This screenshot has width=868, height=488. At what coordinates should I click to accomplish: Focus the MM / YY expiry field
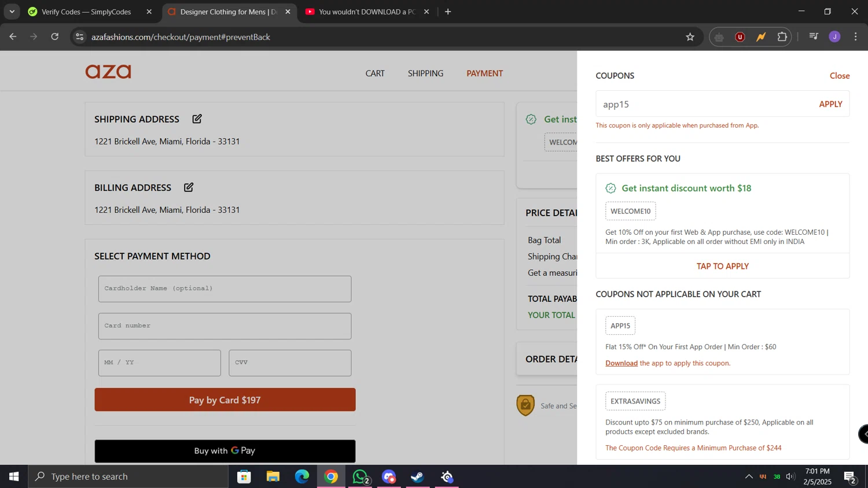[160, 363]
